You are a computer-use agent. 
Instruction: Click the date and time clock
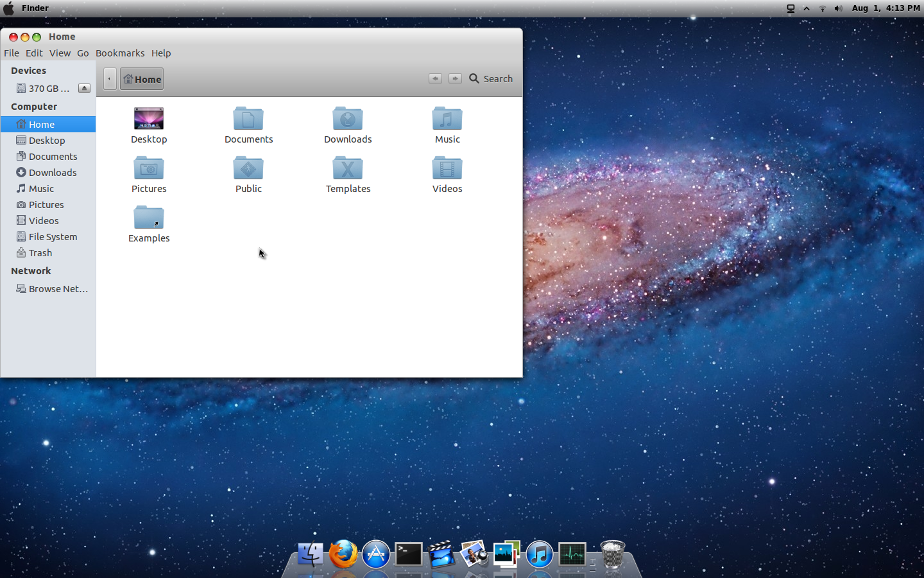(886, 8)
